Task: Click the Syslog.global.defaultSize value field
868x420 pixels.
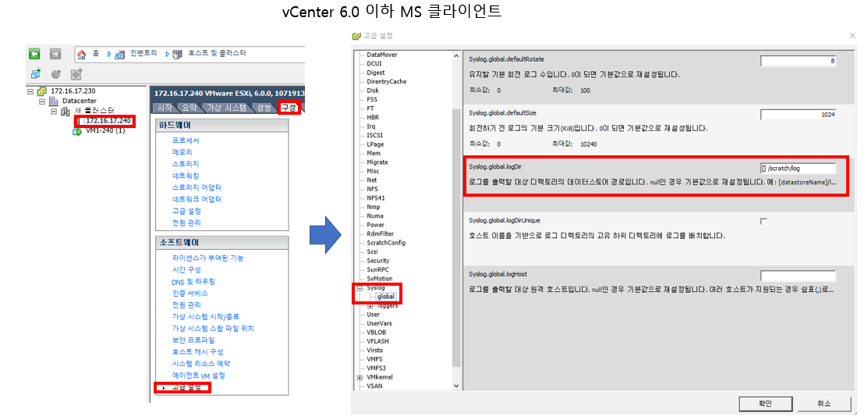Action: click(798, 115)
